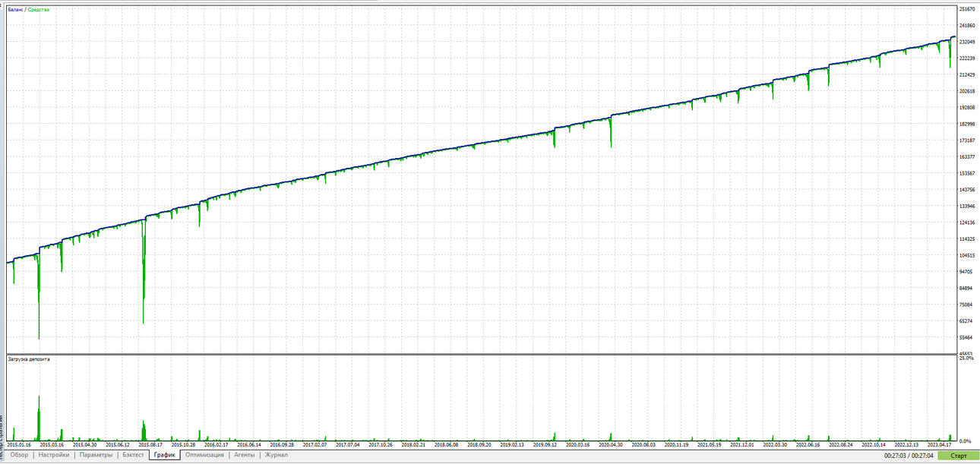Click the 55464 axis value

click(966, 337)
